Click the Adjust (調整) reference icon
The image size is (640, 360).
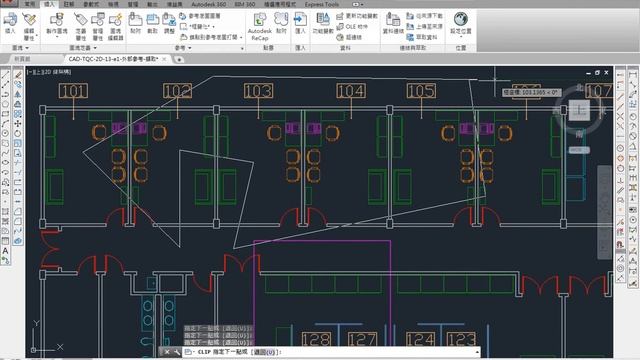pyautogui.click(x=169, y=23)
